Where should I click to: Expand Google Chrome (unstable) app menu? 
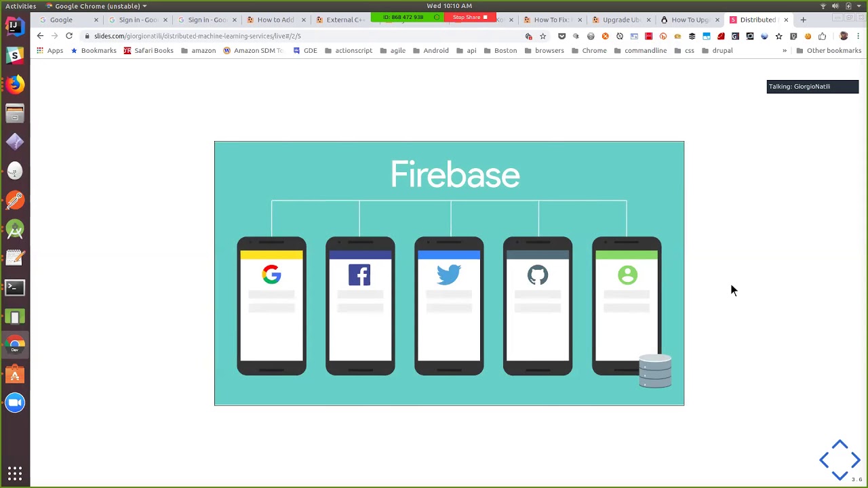click(x=96, y=6)
